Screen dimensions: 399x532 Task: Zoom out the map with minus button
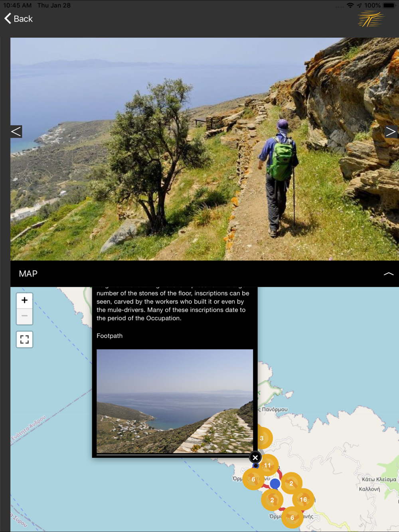[x=24, y=316]
